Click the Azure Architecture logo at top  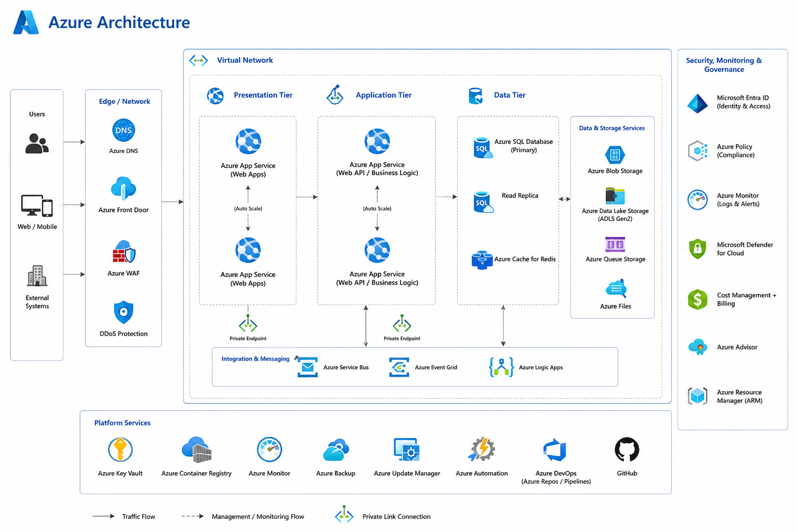coord(26,22)
